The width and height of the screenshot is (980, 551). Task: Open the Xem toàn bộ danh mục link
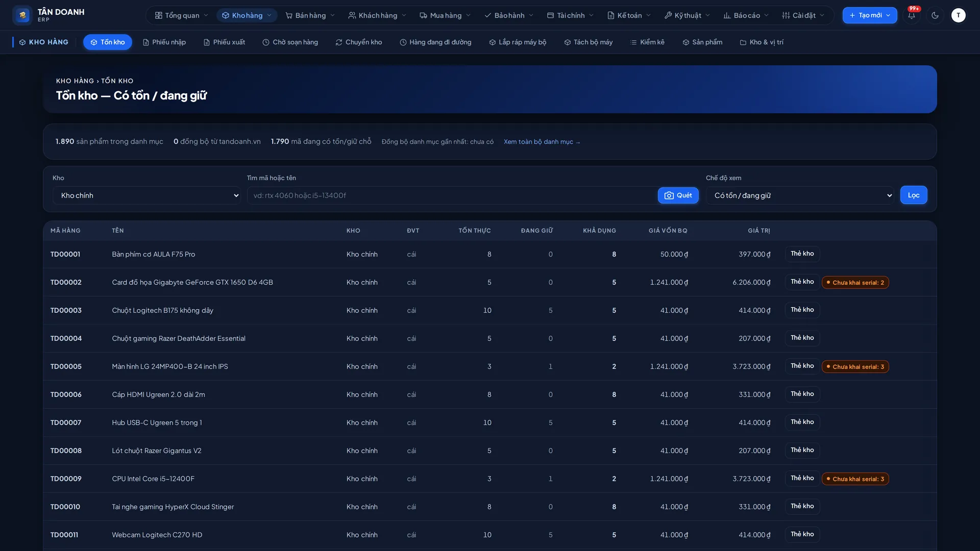542,142
